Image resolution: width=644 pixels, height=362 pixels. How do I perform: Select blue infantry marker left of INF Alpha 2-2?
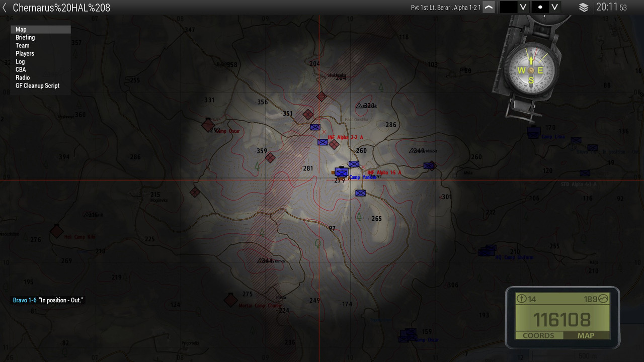pyautogui.click(x=323, y=142)
